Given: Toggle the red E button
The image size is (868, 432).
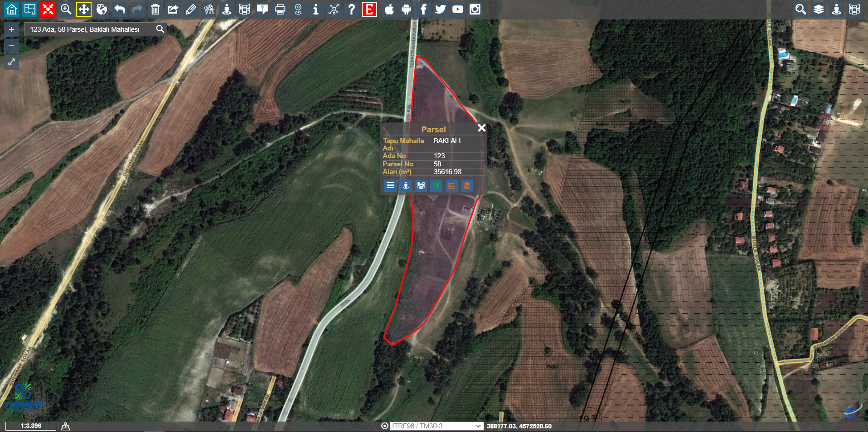Looking at the screenshot, I should pyautogui.click(x=369, y=9).
